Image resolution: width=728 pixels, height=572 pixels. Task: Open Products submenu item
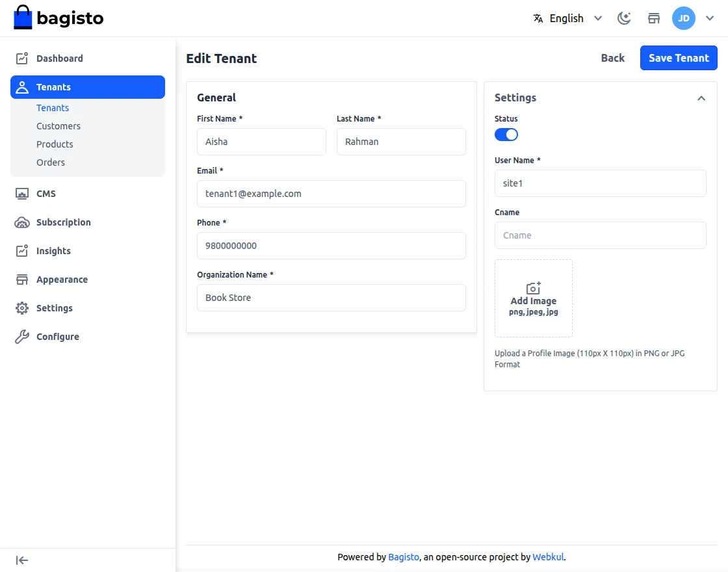pos(55,144)
